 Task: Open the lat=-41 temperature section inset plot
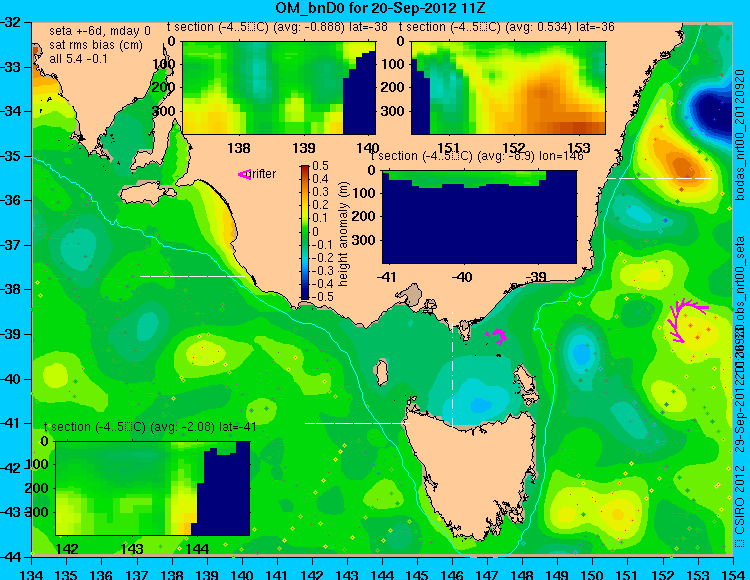tap(153, 488)
